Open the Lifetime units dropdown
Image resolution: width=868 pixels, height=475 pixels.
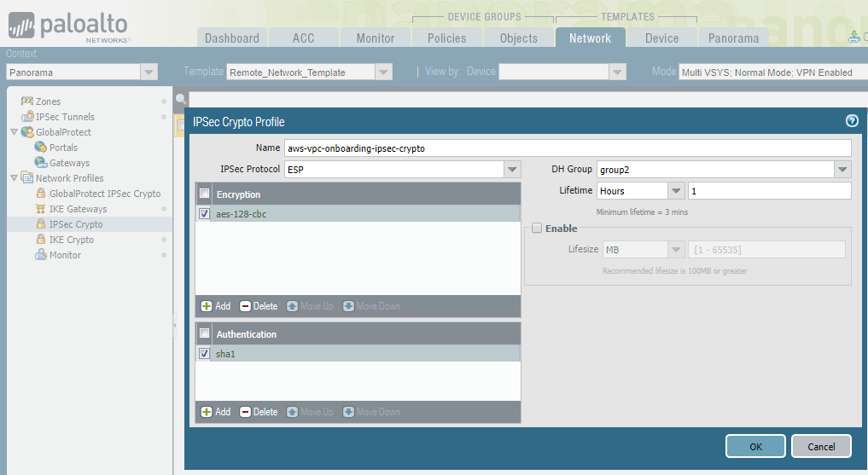(676, 191)
